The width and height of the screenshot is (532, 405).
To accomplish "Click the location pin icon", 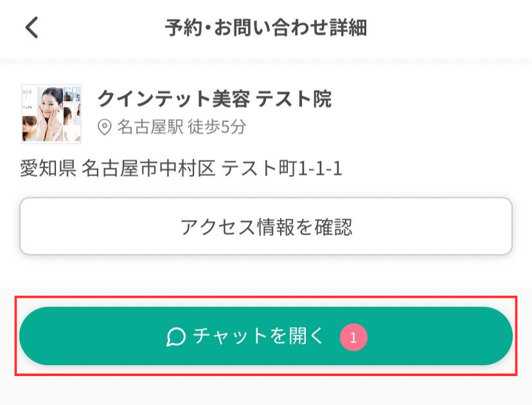I will click(104, 127).
